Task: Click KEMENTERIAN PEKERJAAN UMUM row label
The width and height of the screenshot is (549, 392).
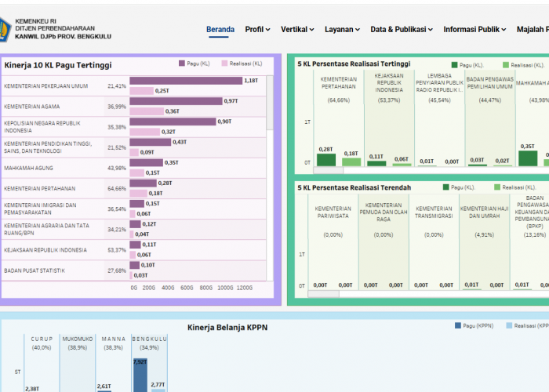Action: pyautogui.click(x=45, y=86)
